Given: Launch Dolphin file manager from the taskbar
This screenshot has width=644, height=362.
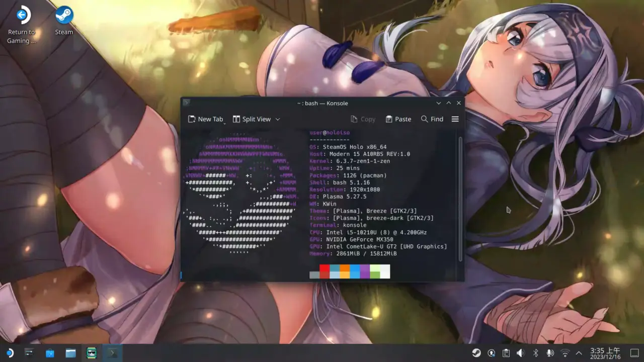Looking at the screenshot, I should click(x=70, y=353).
